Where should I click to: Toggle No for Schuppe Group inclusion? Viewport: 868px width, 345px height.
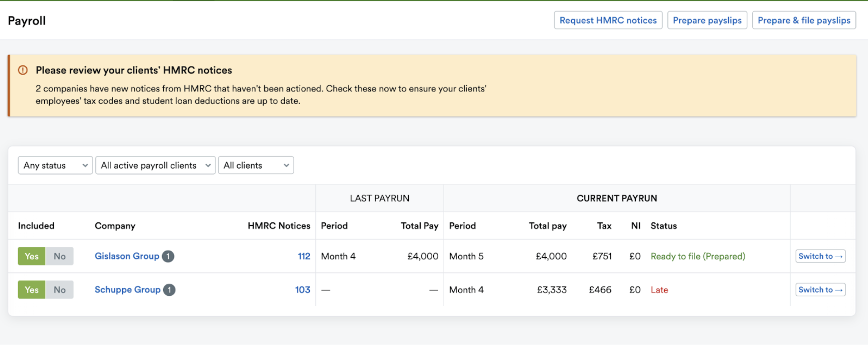click(x=59, y=290)
